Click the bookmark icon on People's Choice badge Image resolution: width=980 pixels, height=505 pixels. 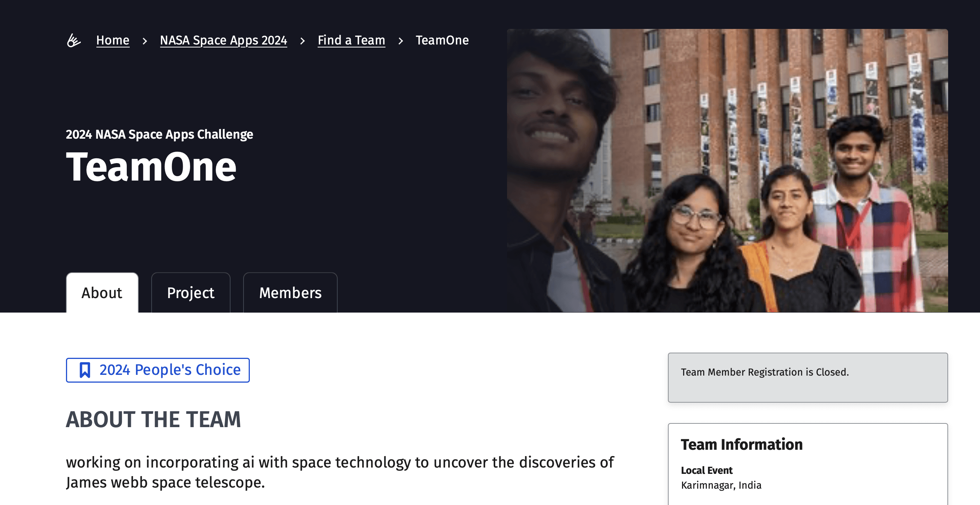pyautogui.click(x=85, y=370)
